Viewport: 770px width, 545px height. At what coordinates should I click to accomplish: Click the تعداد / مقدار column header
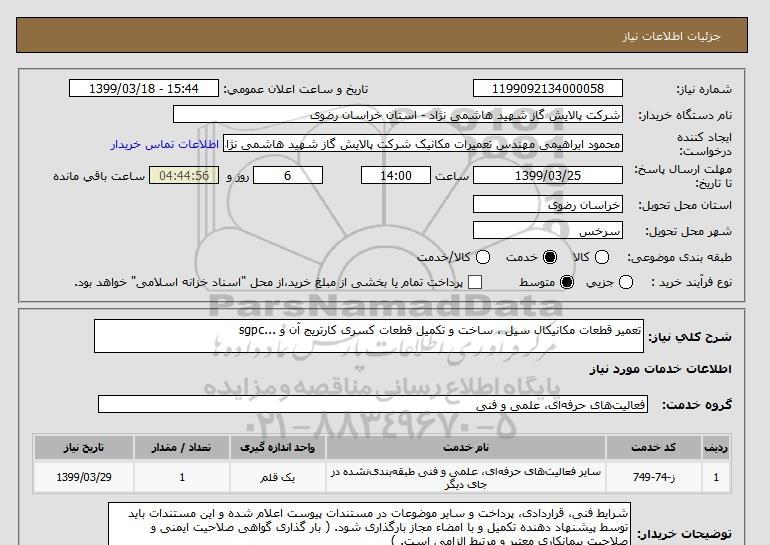(x=182, y=447)
